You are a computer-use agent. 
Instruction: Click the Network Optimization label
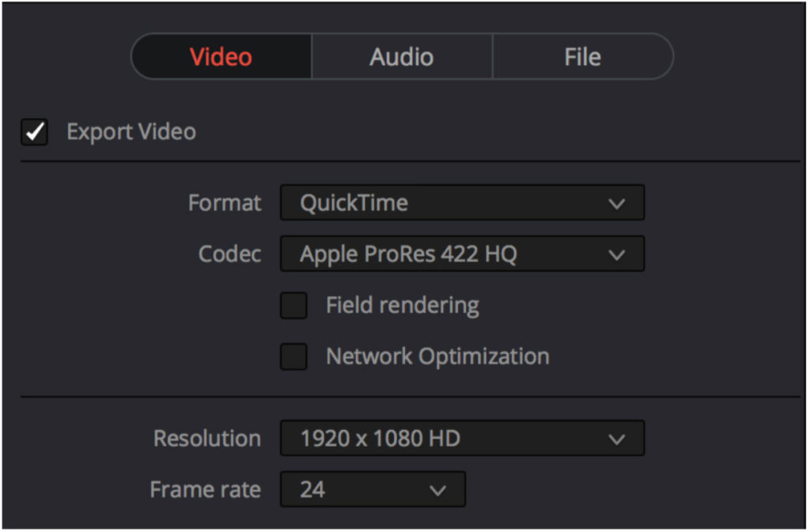click(437, 357)
